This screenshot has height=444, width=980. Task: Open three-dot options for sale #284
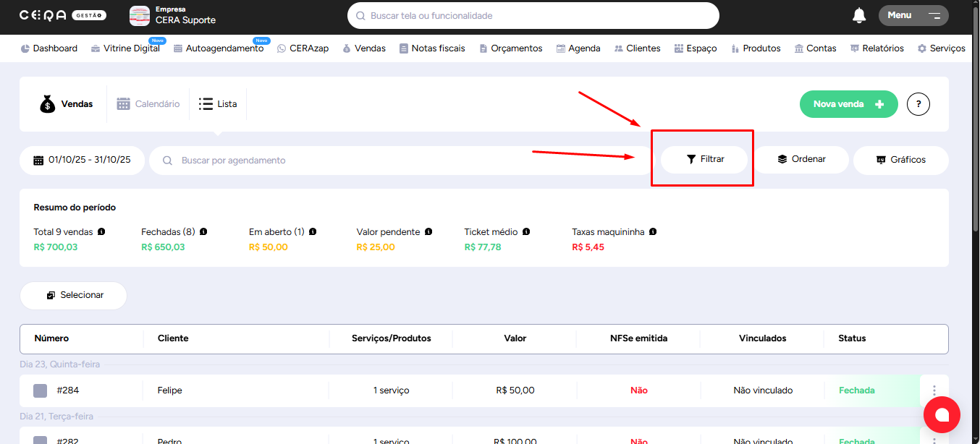tap(934, 390)
